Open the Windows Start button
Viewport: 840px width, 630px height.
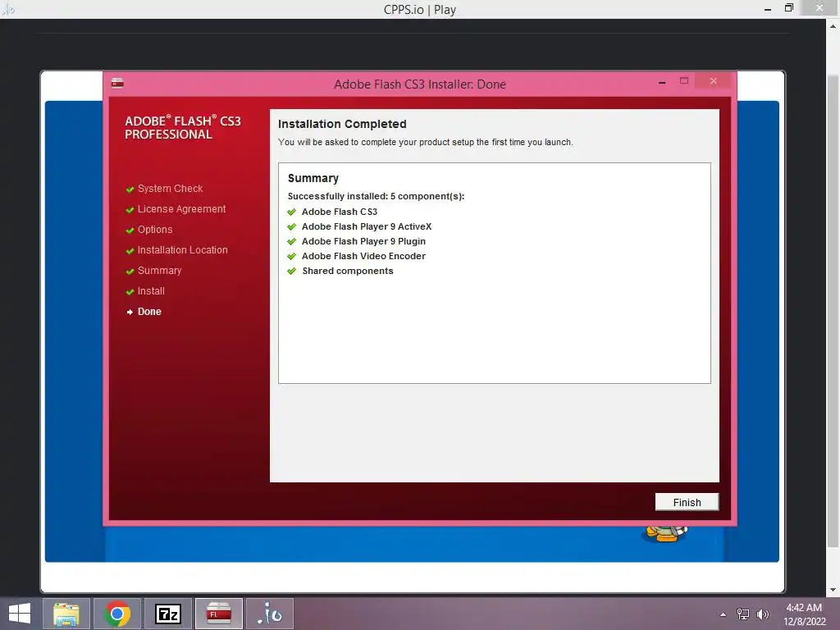tap(20, 614)
